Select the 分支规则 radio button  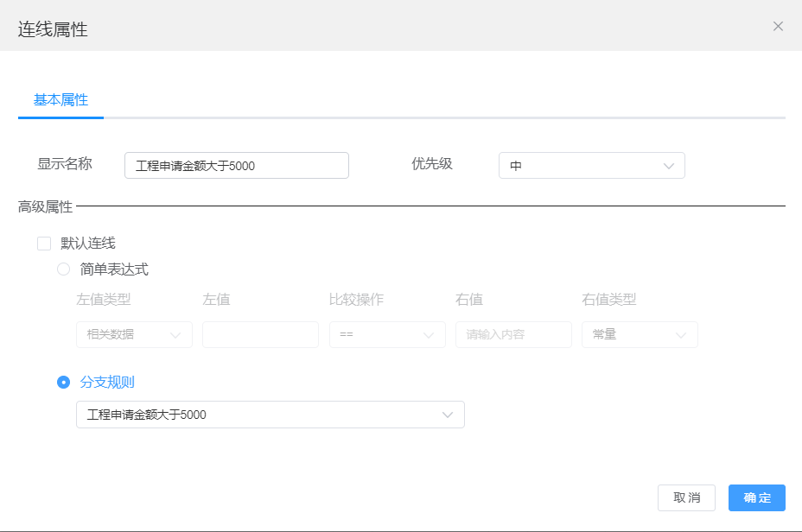coord(63,381)
